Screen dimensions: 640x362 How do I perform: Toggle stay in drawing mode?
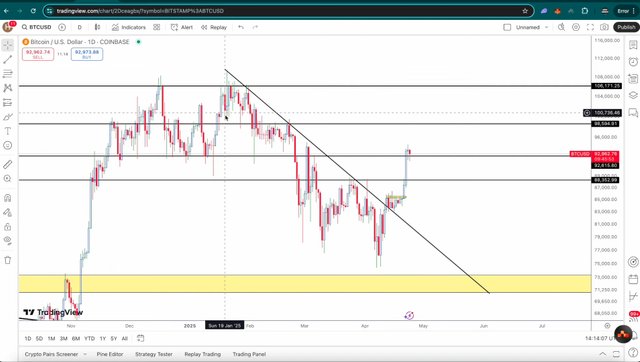[x=7, y=213]
